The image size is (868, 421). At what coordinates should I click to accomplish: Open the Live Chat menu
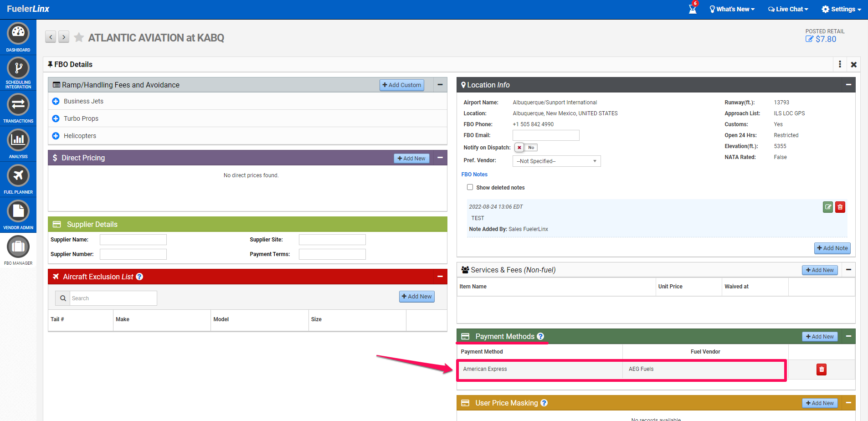click(788, 9)
